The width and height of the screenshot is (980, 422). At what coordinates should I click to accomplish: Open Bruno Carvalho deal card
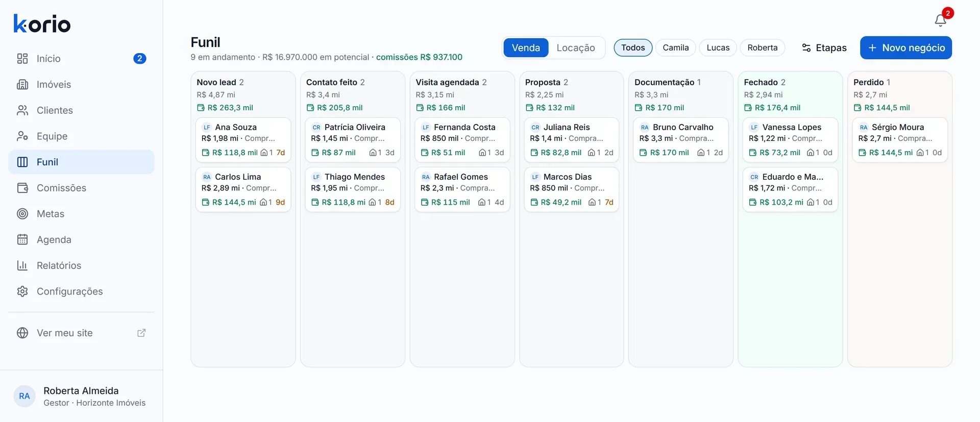[x=681, y=140]
